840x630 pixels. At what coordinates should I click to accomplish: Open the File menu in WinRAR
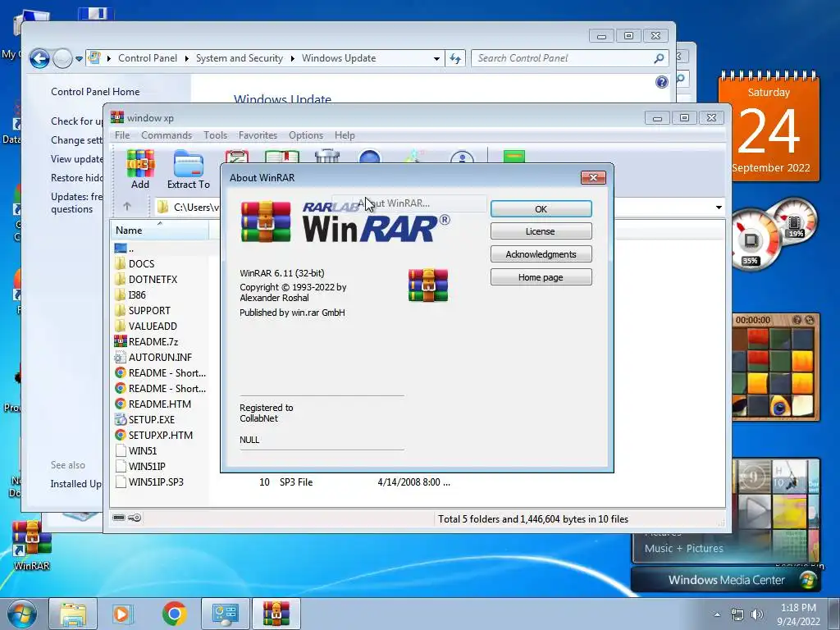tap(122, 135)
